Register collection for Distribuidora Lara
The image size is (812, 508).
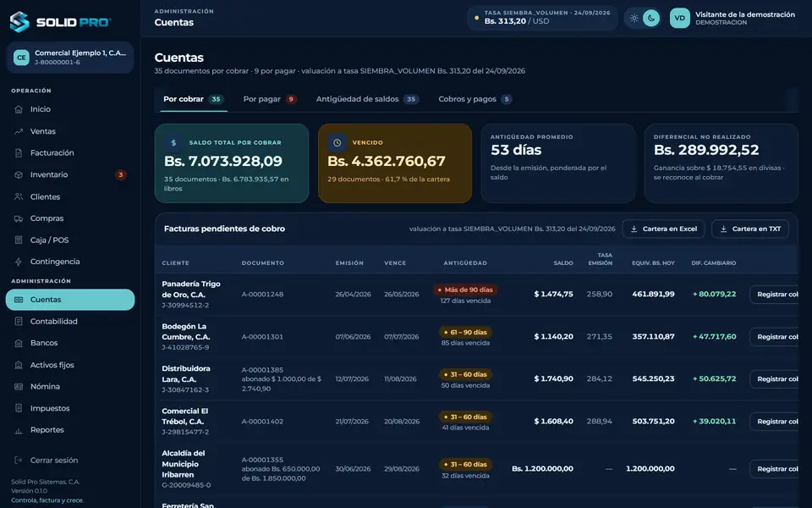coord(776,379)
